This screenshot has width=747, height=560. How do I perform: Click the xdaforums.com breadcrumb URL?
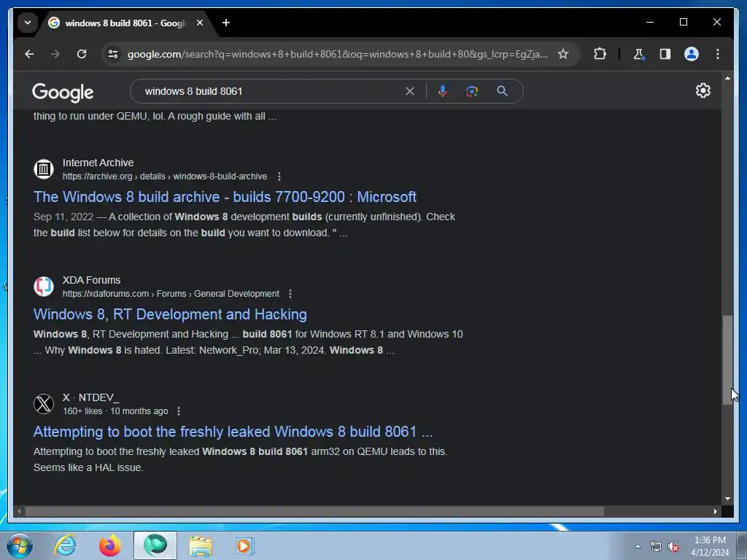pos(171,294)
